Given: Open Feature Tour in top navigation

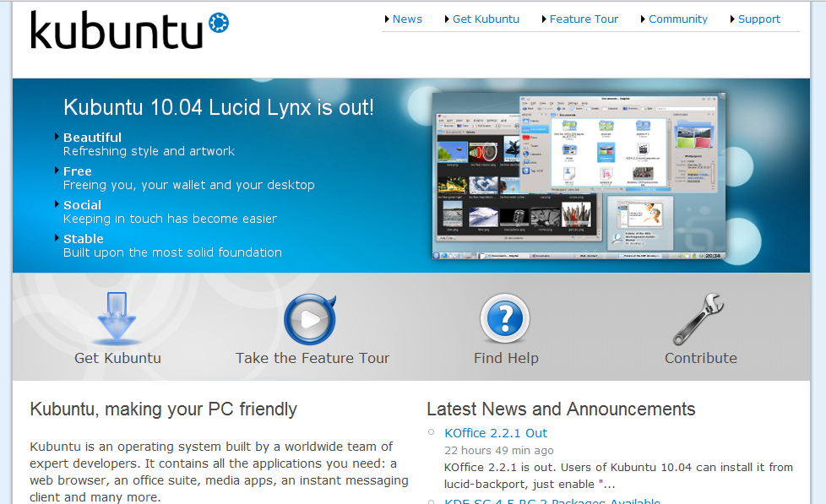Looking at the screenshot, I should [x=584, y=19].
